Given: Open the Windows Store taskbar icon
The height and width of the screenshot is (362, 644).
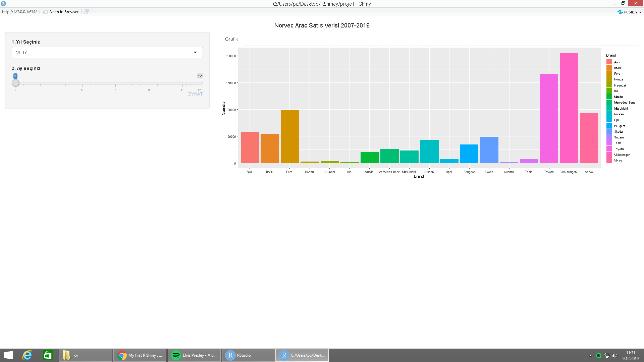Looking at the screenshot, I should tap(48, 355).
